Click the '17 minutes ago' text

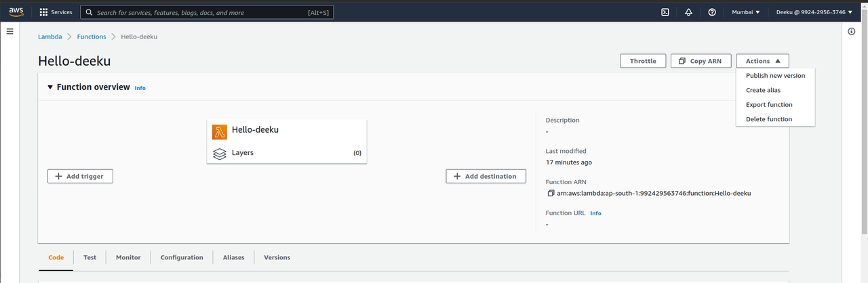coord(569,162)
